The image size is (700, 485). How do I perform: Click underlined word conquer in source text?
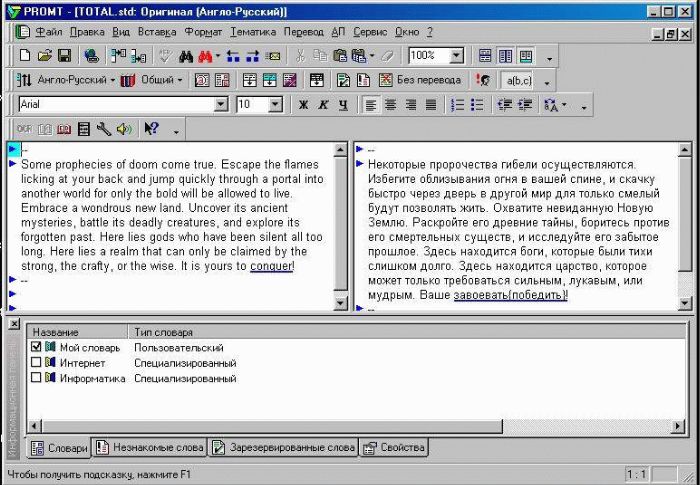(x=271, y=266)
